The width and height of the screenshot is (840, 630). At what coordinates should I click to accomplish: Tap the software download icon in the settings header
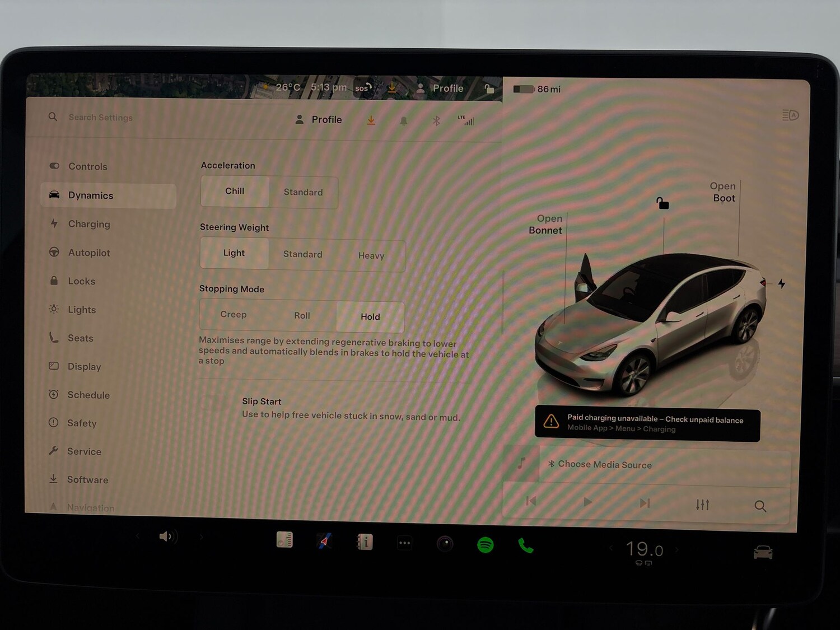click(x=371, y=120)
